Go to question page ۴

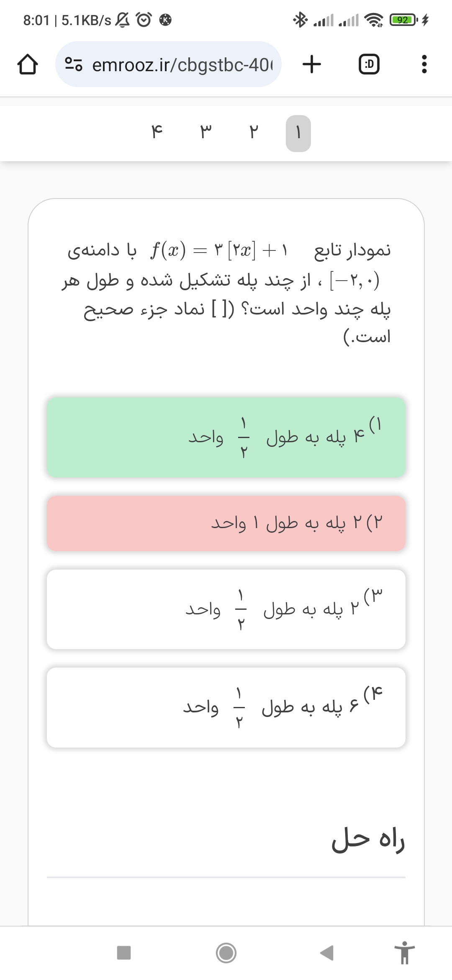click(x=157, y=133)
